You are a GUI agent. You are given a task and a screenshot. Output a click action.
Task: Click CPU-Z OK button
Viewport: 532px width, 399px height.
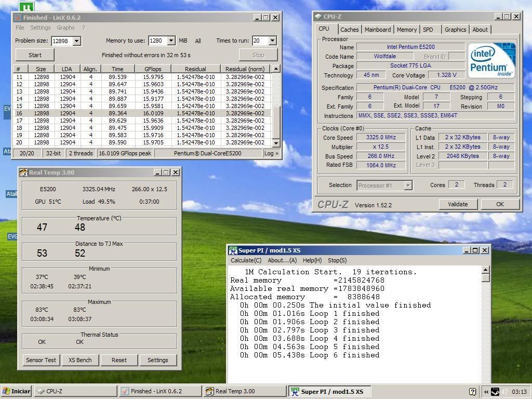pyautogui.click(x=500, y=204)
